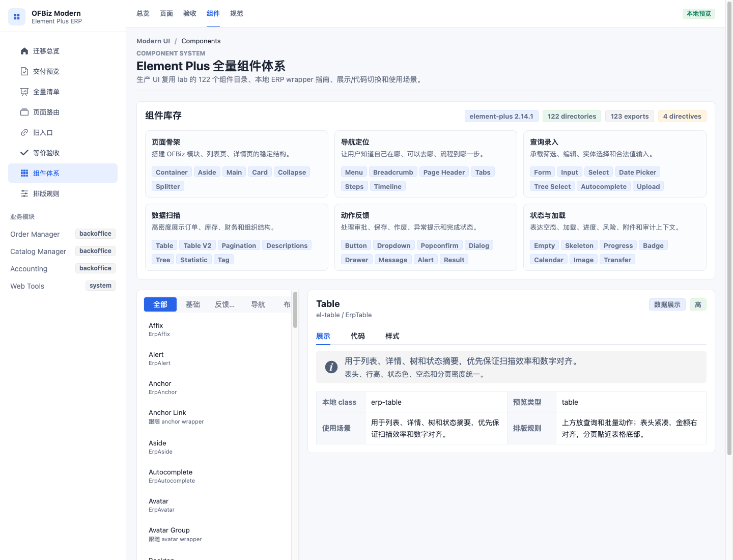Filter component list by 基础
733x560 pixels.
[193, 304]
